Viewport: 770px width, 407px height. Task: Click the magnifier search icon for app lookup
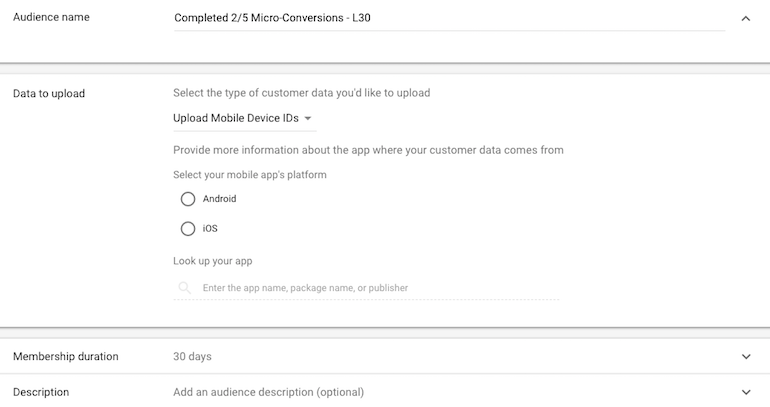tap(185, 288)
